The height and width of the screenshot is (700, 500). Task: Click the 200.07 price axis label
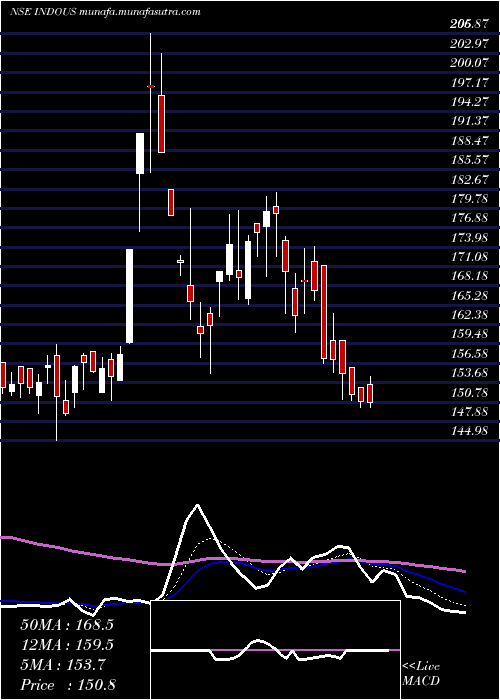coord(469,64)
